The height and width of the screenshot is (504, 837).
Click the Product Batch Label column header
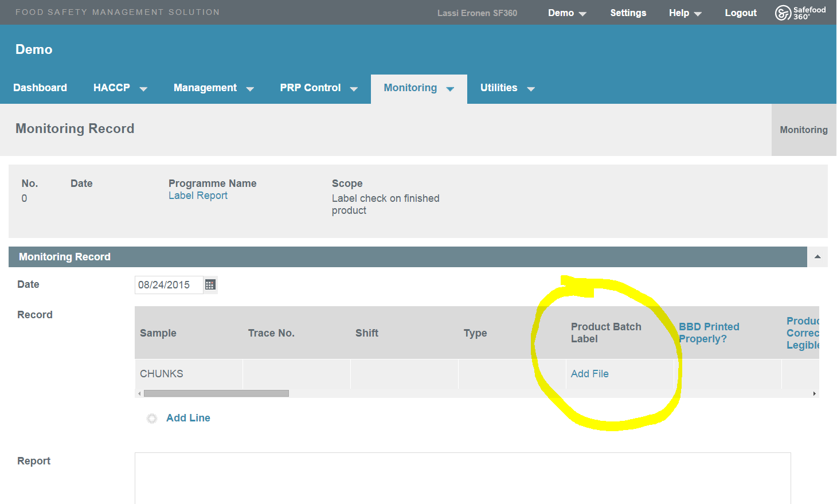click(x=606, y=333)
